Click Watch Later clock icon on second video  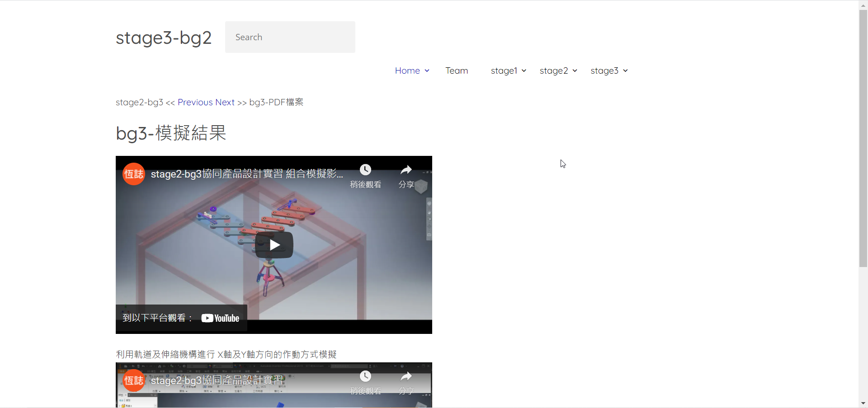pos(365,376)
